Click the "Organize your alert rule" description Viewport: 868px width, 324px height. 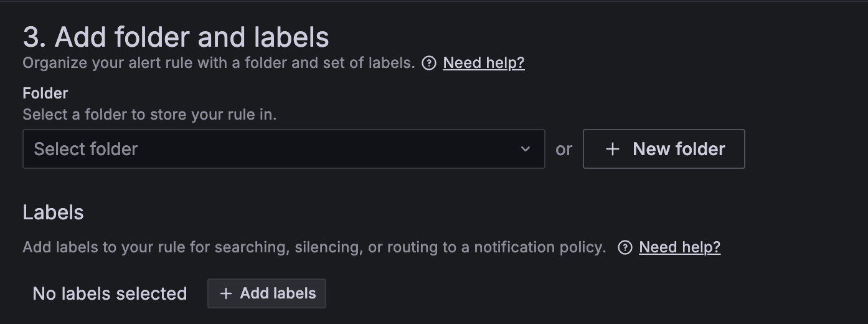click(219, 63)
